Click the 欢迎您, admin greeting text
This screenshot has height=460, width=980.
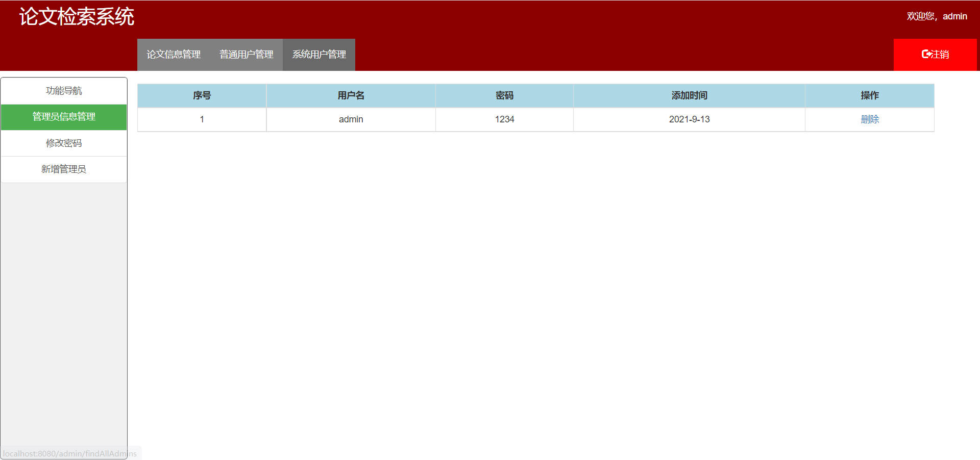pyautogui.click(x=937, y=16)
